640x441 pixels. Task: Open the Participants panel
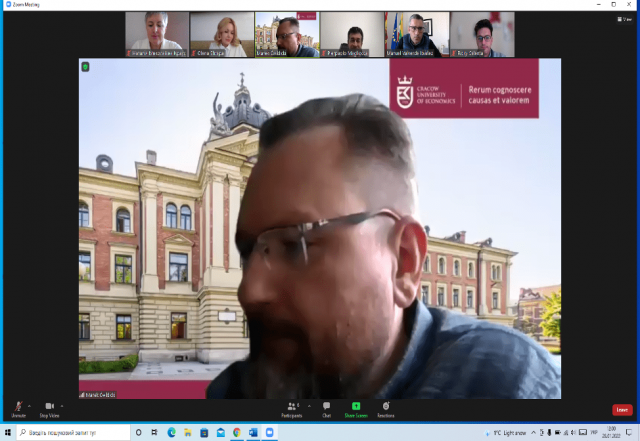(x=292, y=408)
